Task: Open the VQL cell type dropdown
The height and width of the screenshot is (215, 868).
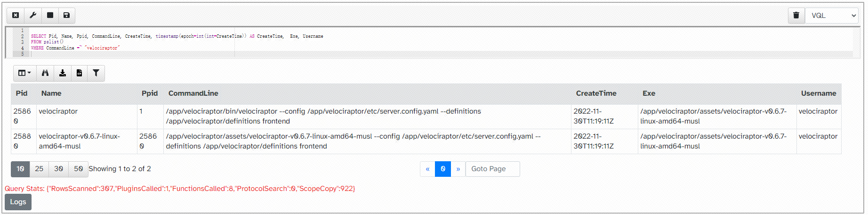Action: [832, 15]
